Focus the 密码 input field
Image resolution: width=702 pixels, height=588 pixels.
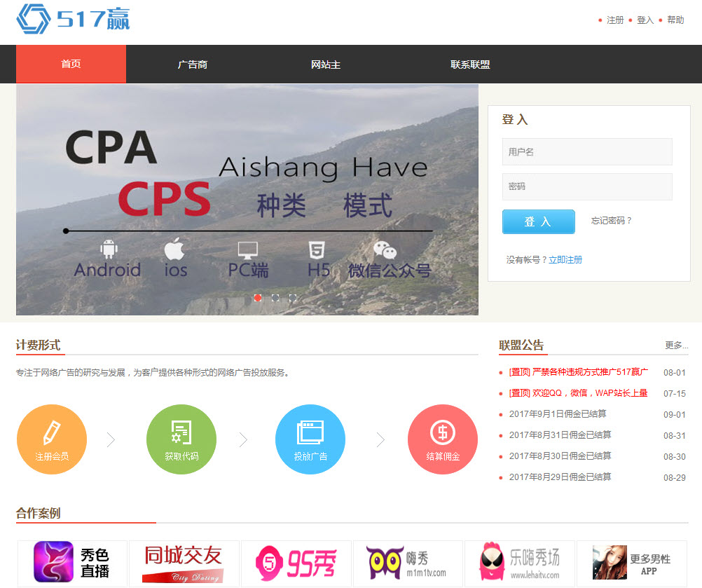587,187
